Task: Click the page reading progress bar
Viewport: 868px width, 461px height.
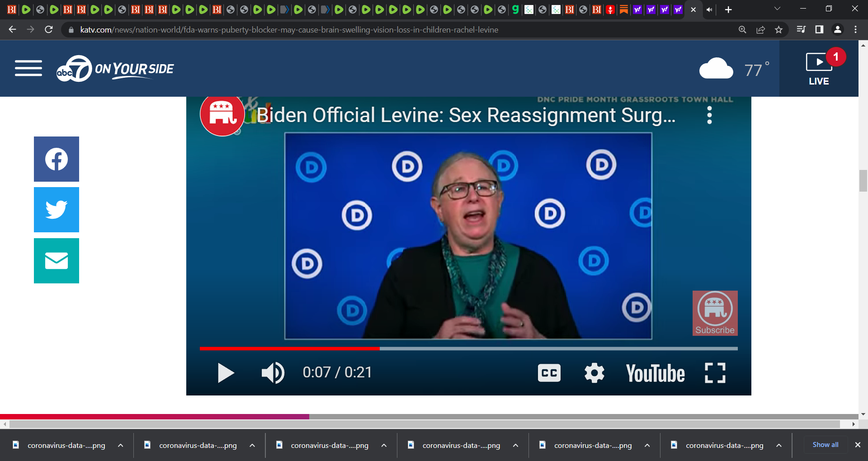Action: (x=429, y=416)
